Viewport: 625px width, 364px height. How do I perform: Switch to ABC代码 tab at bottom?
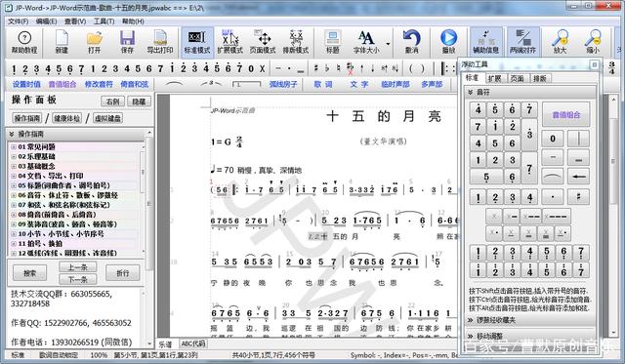coord(193,344)
